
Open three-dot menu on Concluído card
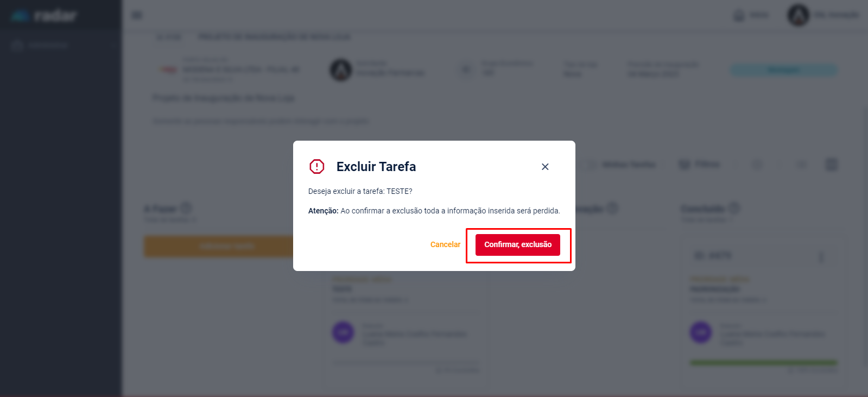click(x=821, y=256)
